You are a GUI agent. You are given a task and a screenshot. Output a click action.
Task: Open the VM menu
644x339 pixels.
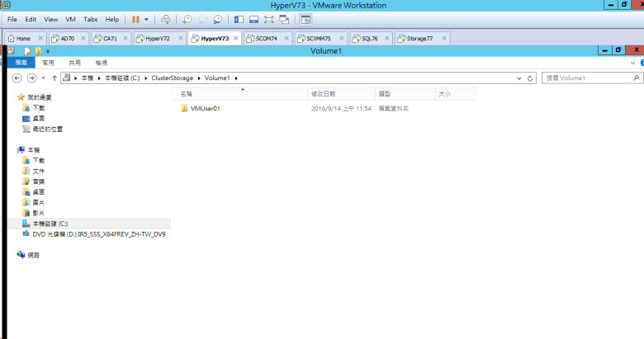point(69,19)
